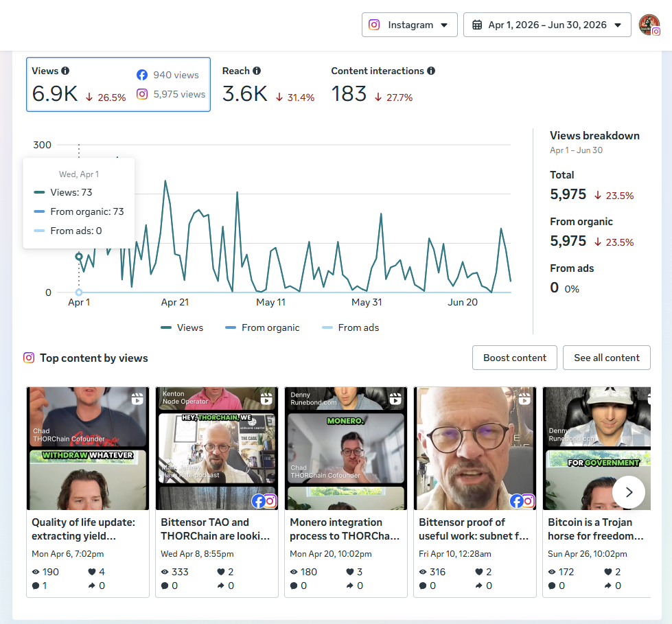The image size is (672, 624).
Task: Click title 'Monero integration process to THORCha...'
Action: [x=345, y=529]
